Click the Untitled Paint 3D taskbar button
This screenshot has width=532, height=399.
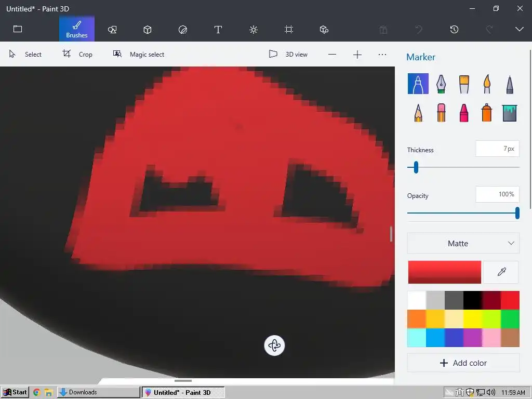pos(183,392)
